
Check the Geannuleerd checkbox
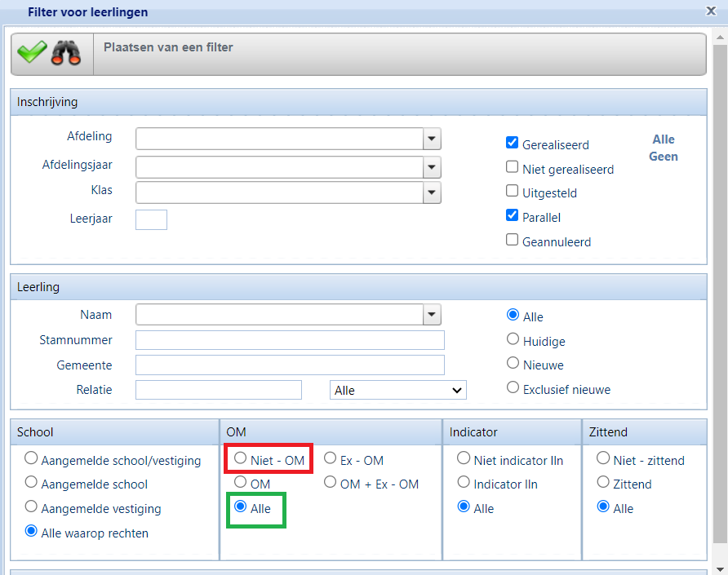click(513, 241)
